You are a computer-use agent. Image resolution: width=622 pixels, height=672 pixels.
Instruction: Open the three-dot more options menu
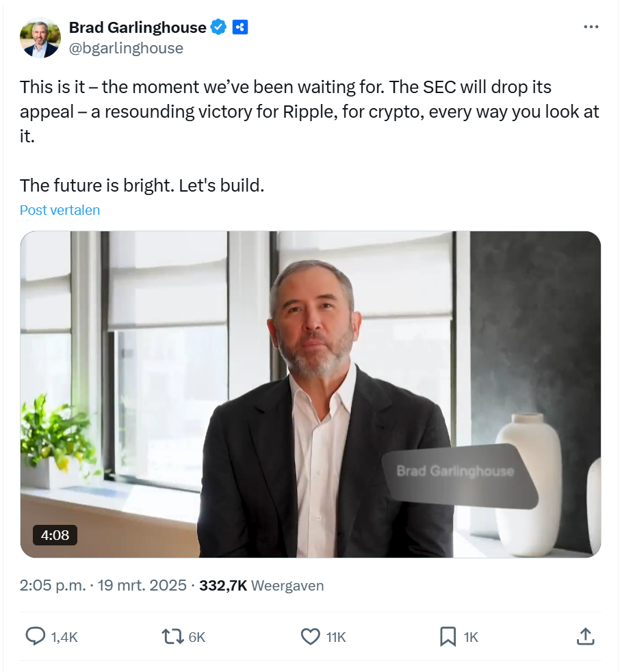[591, 27]
